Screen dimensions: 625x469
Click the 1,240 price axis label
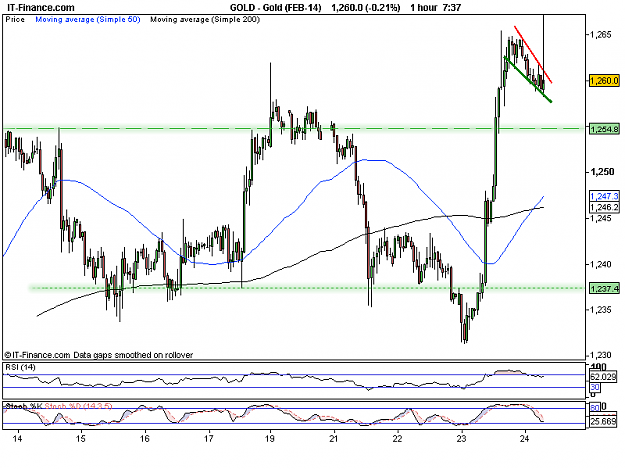coord(601,264)
